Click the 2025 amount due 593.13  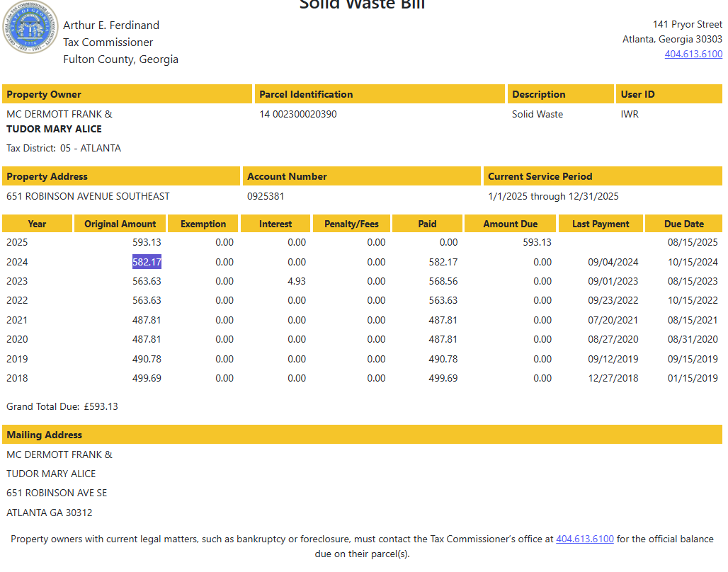click(x=537, y=242)
